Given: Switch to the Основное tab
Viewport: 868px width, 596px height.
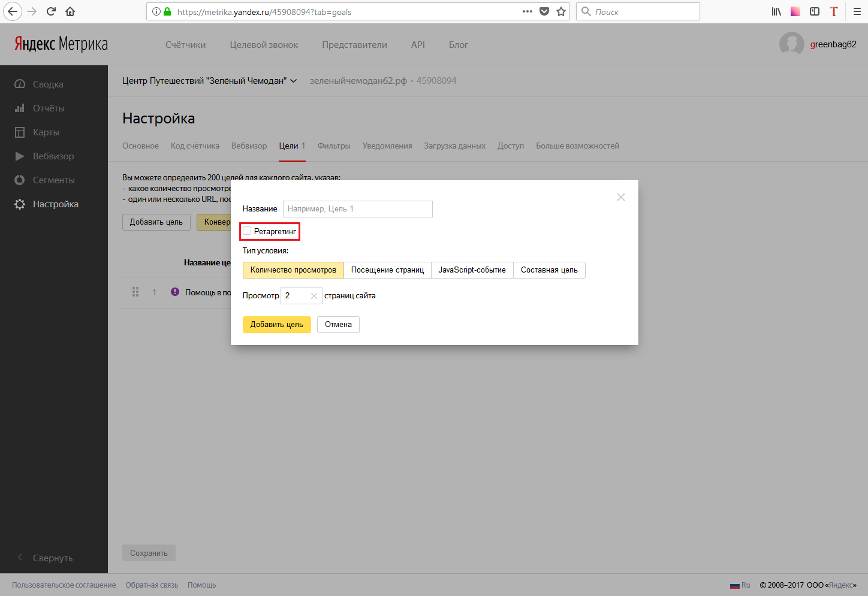Looking at the screenshot, I should click(140, 146).
